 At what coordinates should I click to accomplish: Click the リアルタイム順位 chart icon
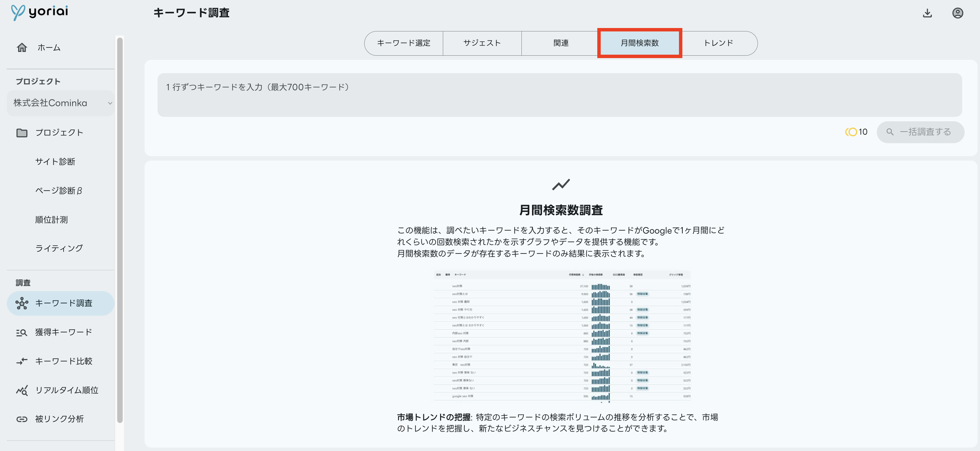click(22, 390)
